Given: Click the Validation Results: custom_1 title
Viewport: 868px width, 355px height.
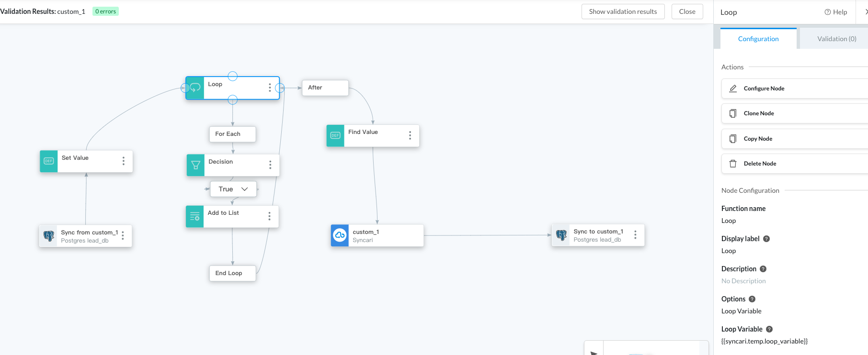Looking at the screenshot, I should (43, 11).
